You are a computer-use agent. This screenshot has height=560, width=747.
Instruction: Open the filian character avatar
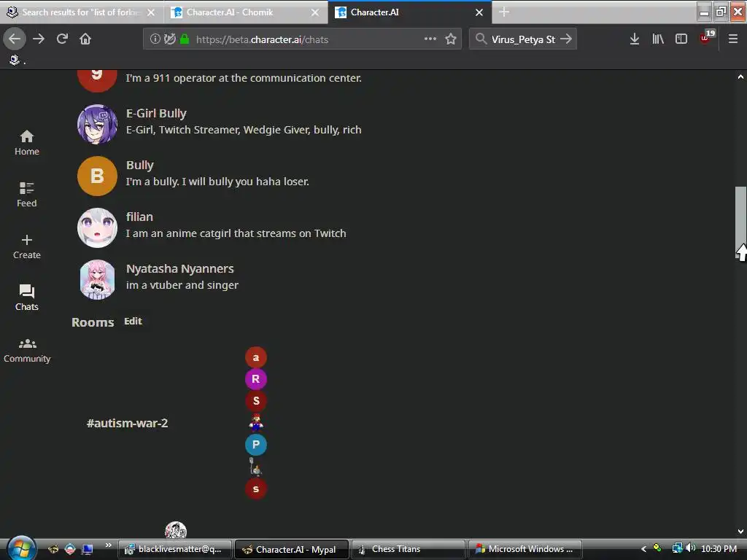(x=97, y=227)
